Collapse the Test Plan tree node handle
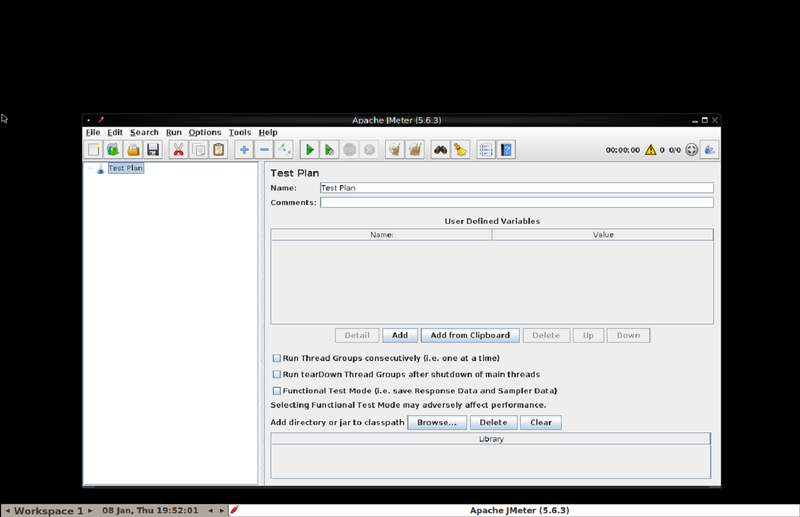800x517 pixels. (90, 168)
